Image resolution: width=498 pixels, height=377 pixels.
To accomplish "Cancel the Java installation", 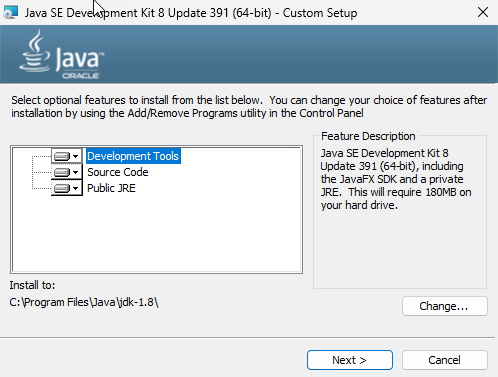I will 445,360.
